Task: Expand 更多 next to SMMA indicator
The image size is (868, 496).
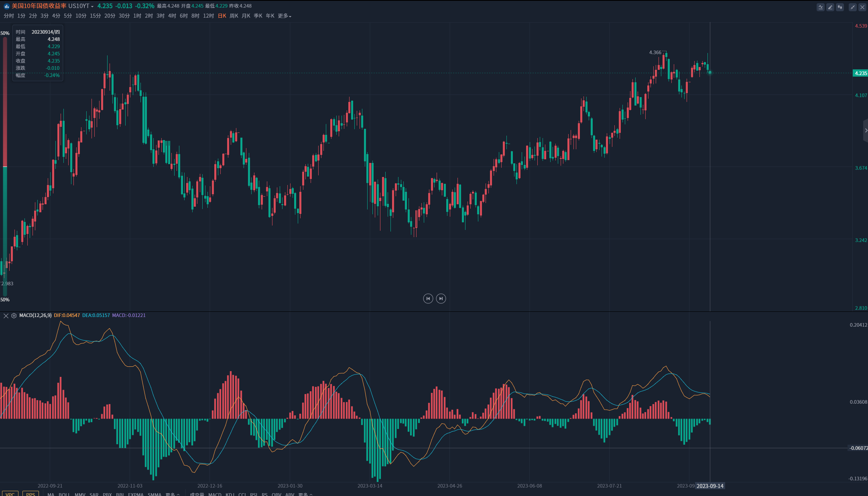Action: tap(173, 494)
